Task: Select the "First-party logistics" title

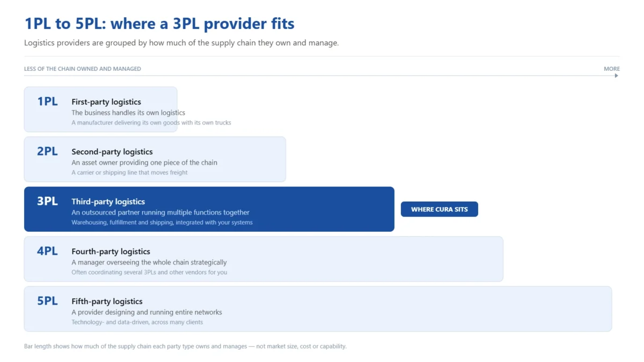Action: [x=106, y=102]
